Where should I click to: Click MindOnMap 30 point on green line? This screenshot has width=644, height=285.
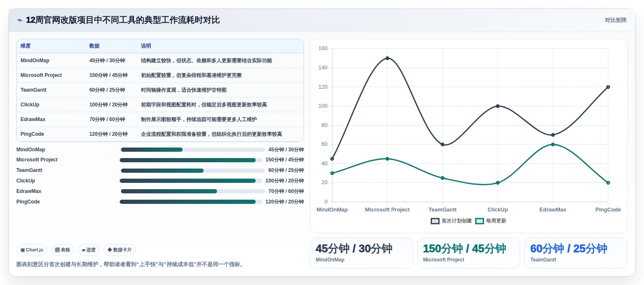332,173
